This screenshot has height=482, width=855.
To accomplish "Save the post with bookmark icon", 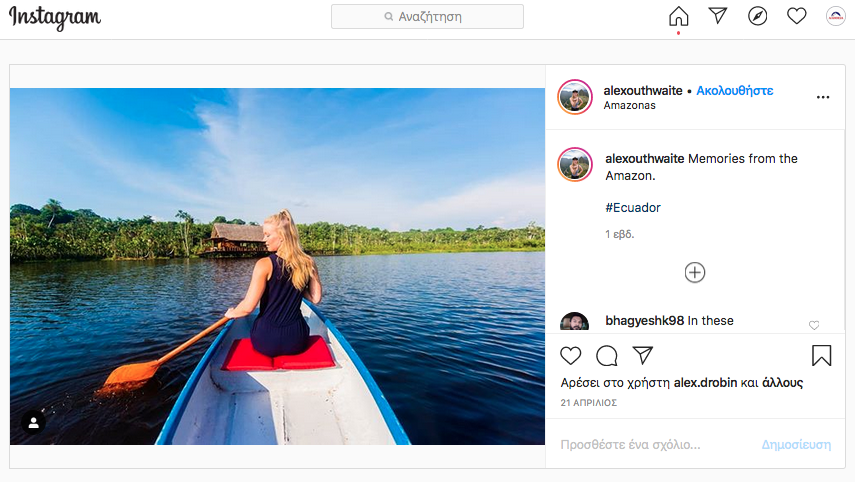I will point(821,356).
